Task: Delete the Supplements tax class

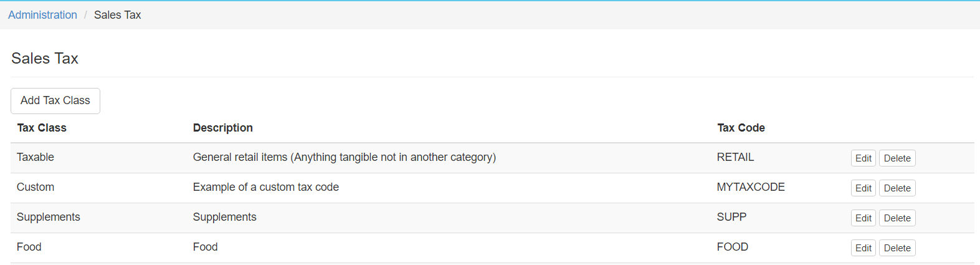Action: click(x=897, y=218)
